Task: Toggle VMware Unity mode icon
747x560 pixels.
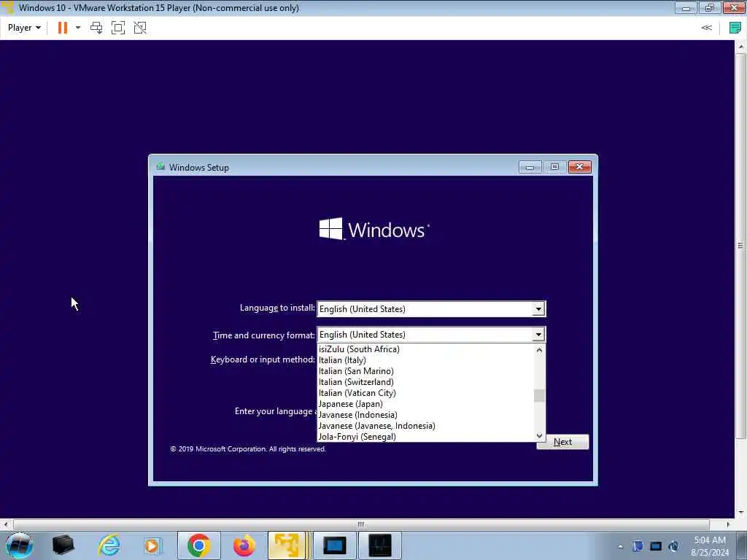Action: [x=140, y=28]
